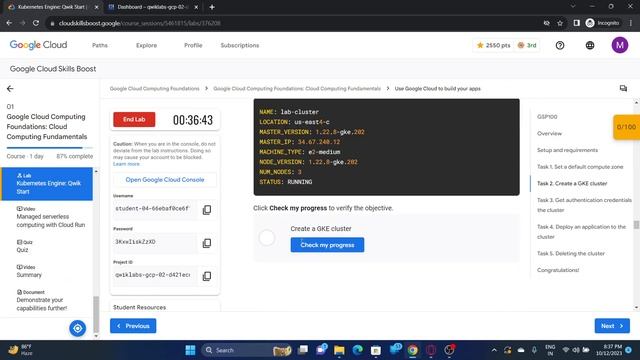Close the Dashboard qwiklabs tab
Screen dimensions: 640x360
coord(196,7)
